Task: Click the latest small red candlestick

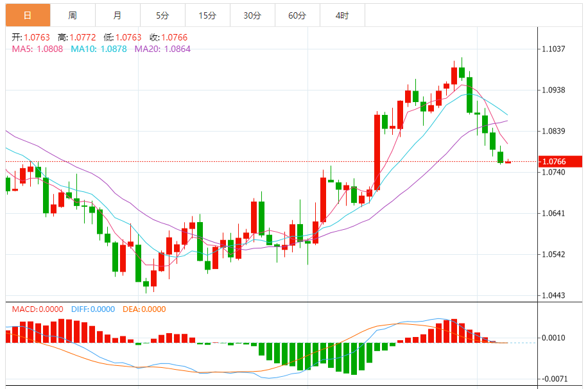Action: point(508,162)
